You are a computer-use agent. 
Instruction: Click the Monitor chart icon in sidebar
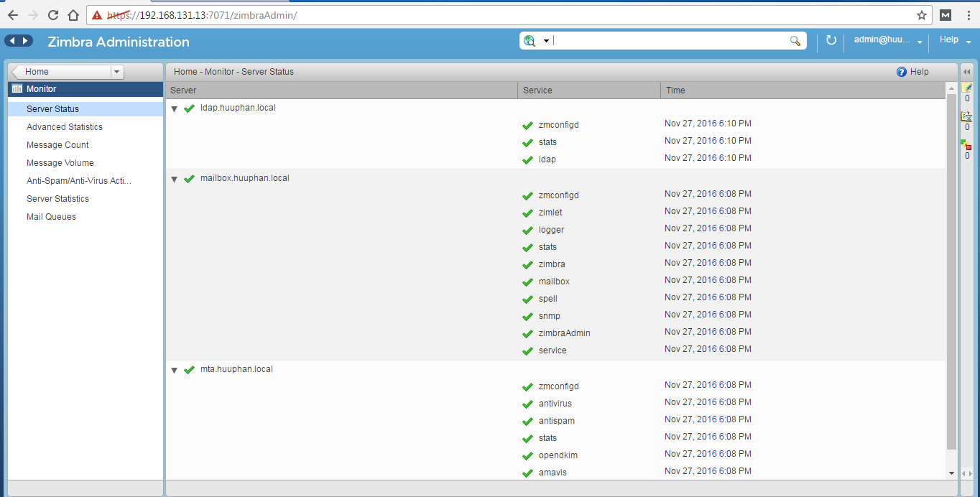tap(17, 89)
